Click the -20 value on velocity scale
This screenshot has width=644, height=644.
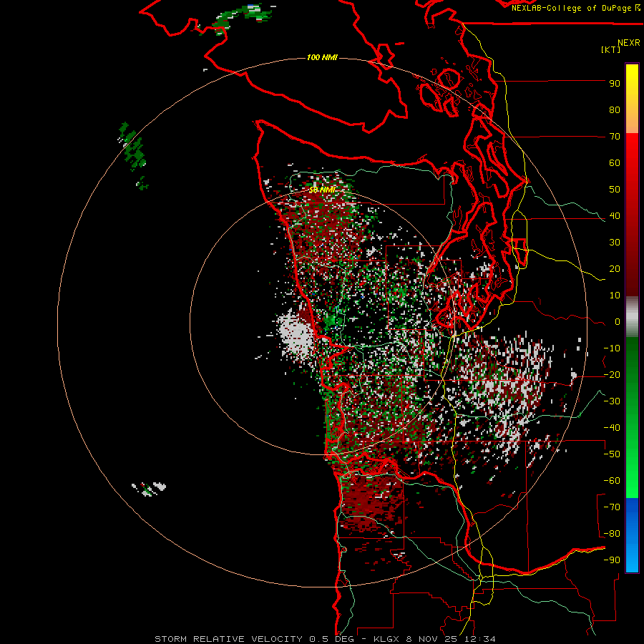[x=612, y=375]
